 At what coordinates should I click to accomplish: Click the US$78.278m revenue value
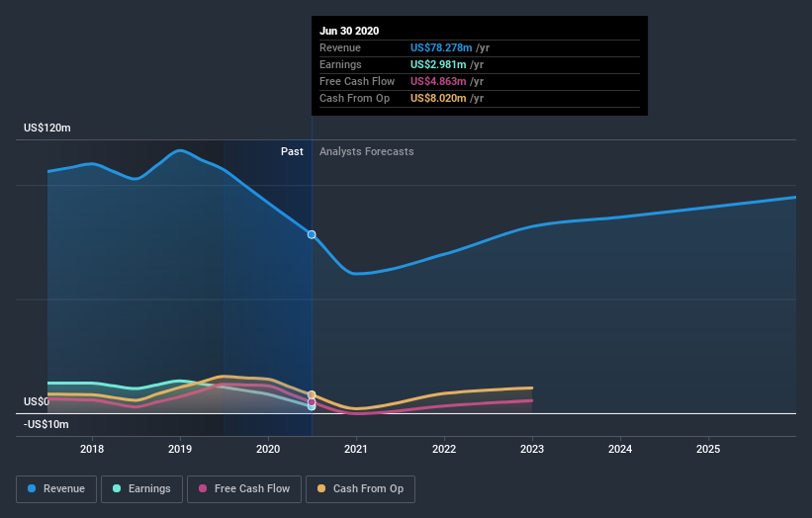tap(441, 47)
